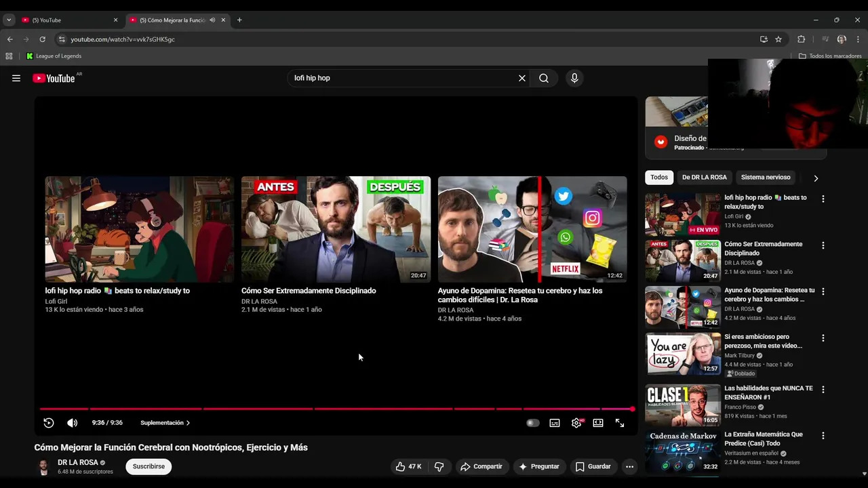Mute the video volume
This screenshot has width=868, height=488.
click(x=73, y=423)
